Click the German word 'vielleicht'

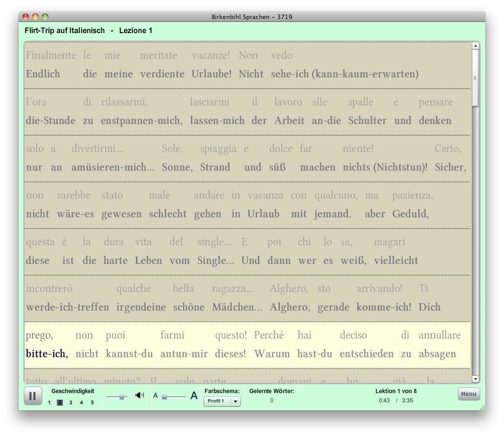tap(395, 261)
